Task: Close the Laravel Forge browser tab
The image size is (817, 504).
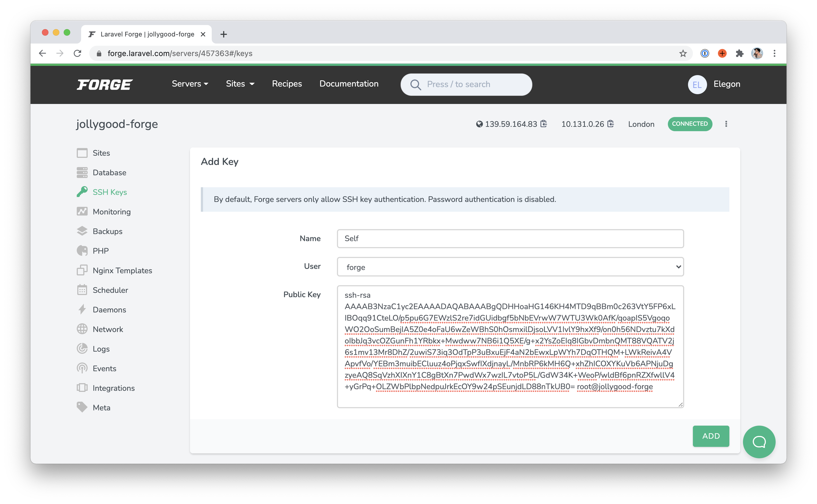Action: point(203,34)
